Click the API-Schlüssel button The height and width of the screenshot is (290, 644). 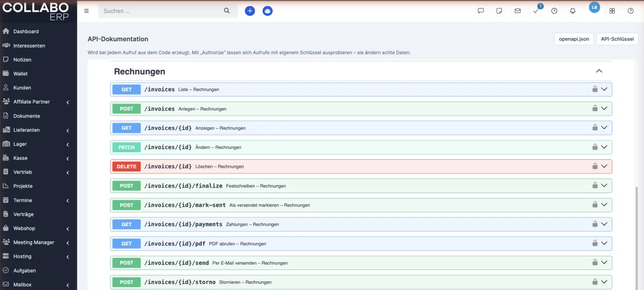[x=617, y=39]
